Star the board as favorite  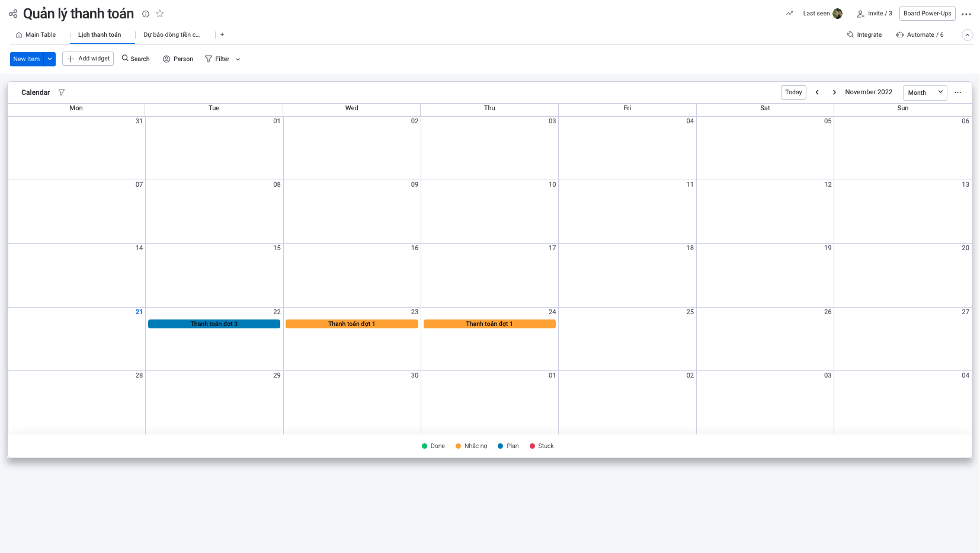point(160,14)
